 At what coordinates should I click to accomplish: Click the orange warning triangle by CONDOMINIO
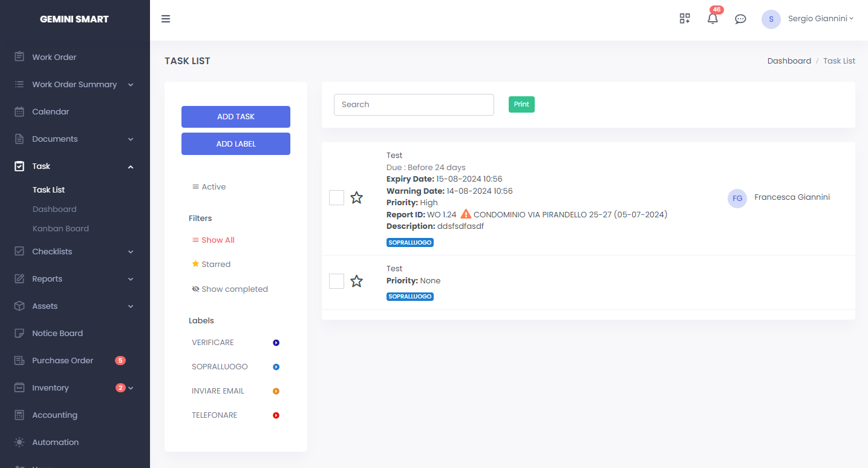click(466, 214)
